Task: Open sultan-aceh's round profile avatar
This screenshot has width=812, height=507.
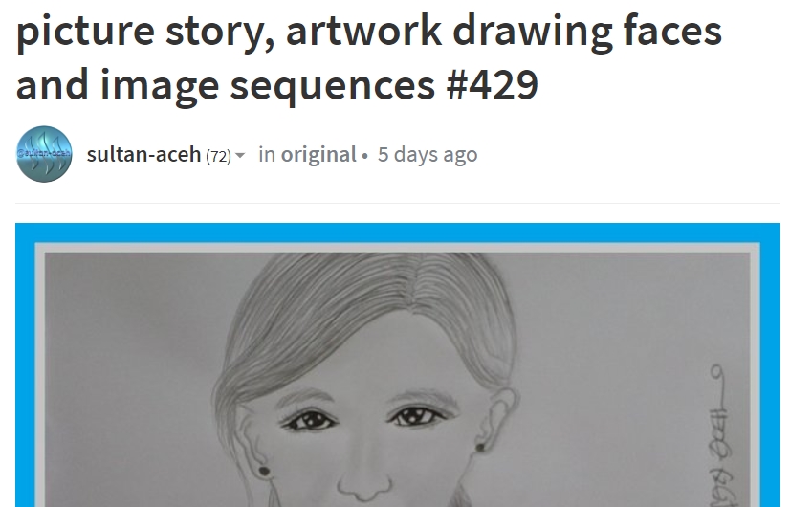Action: click(44, 154)
